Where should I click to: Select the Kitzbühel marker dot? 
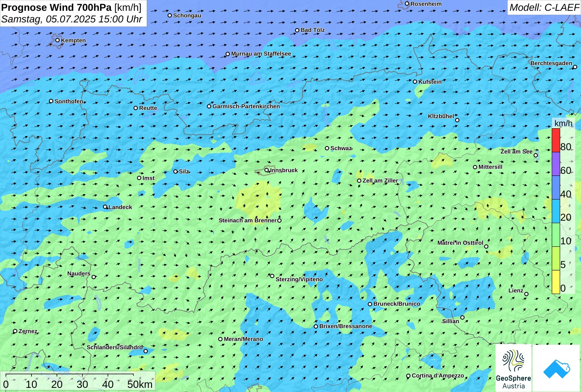(457, 120)
